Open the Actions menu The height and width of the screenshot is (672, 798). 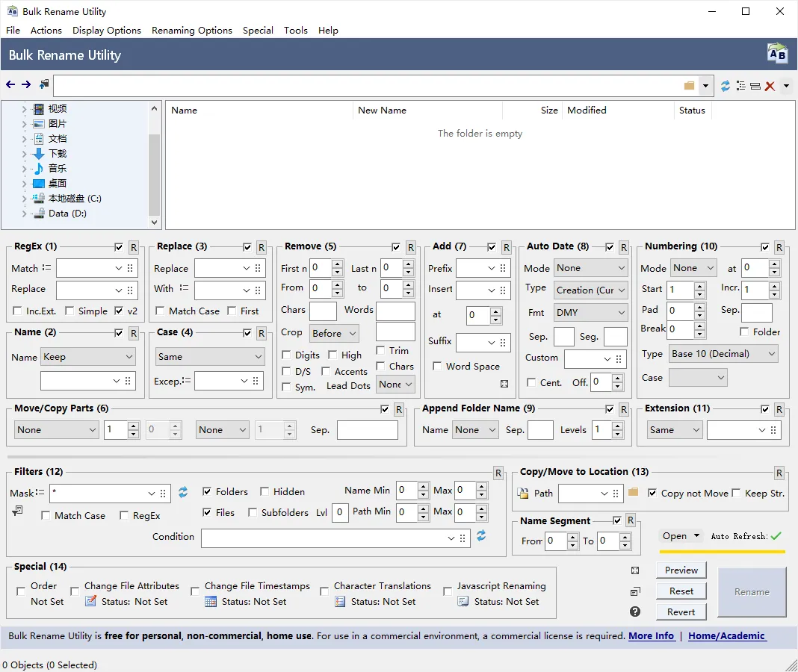(46, 30)
